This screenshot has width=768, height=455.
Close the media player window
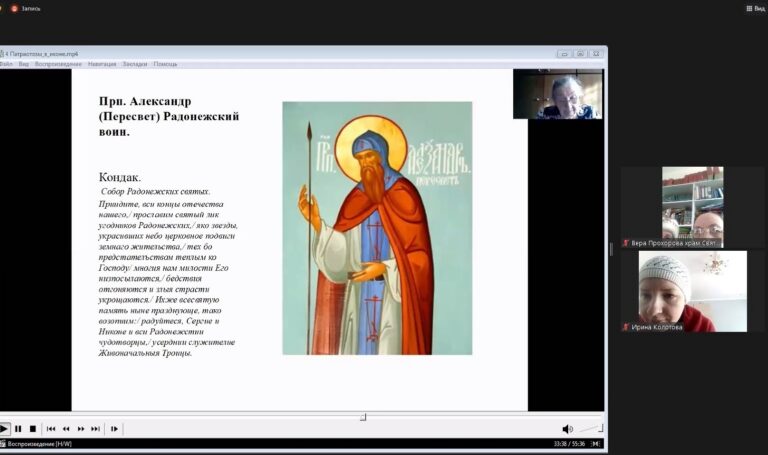[596, 54]
